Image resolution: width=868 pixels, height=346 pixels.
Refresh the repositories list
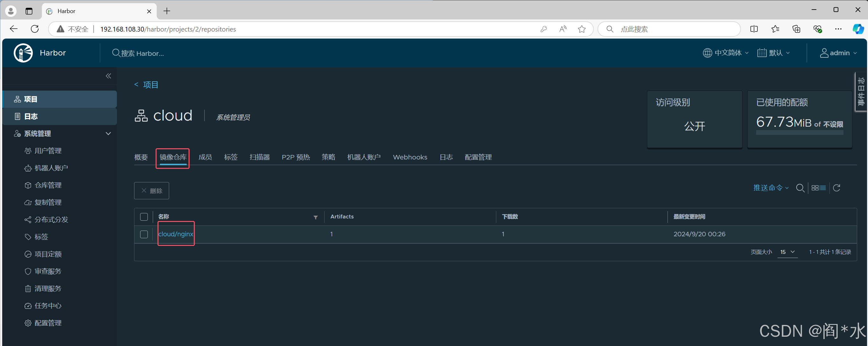(x=836, y=188)
